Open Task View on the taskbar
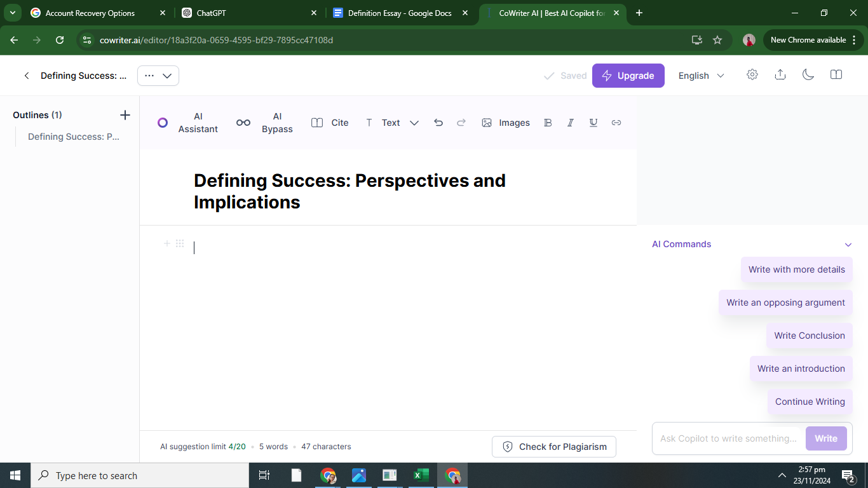This screenshot has width=868, height=488. click(x=264, y=475)
